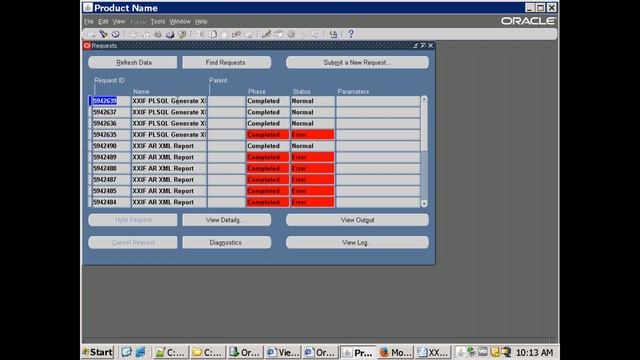Image resolution: width=640 pixels, height=360 pixels.
Task: Open the XX... taskbar item
Action: tap(433, 352)
